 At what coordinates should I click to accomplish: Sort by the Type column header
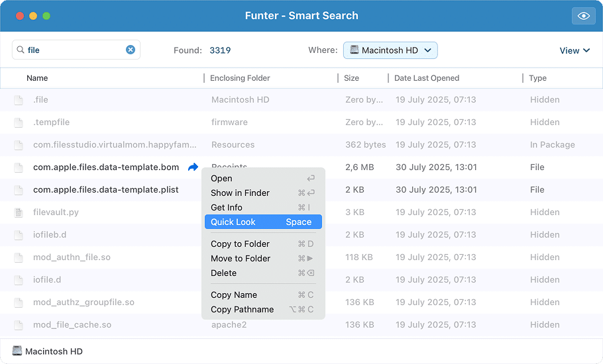537,78
